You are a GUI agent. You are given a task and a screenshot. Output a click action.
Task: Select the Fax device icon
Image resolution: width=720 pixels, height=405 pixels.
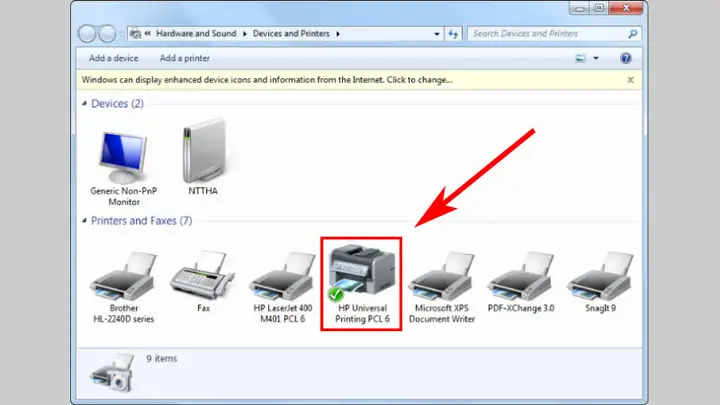pos(202,275)
